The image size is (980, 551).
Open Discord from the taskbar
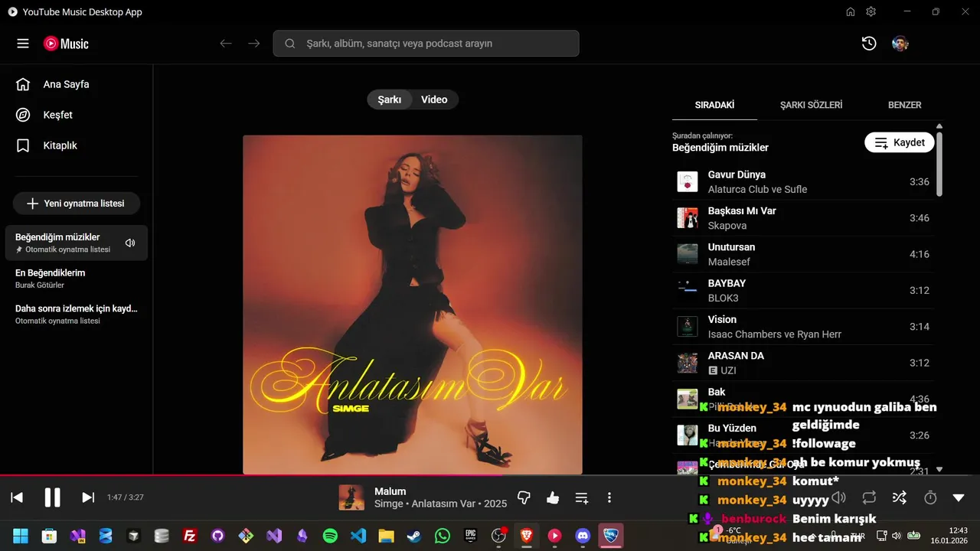583,536
